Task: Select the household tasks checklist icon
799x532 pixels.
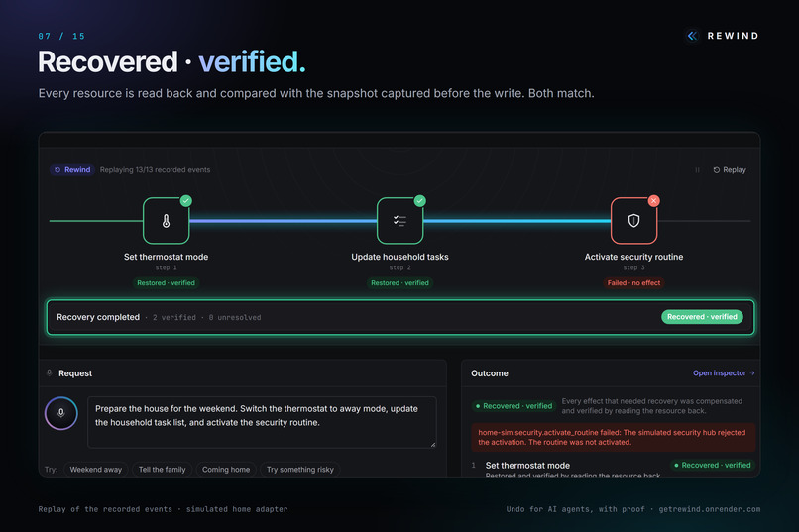Action: (x=400, y=221)
